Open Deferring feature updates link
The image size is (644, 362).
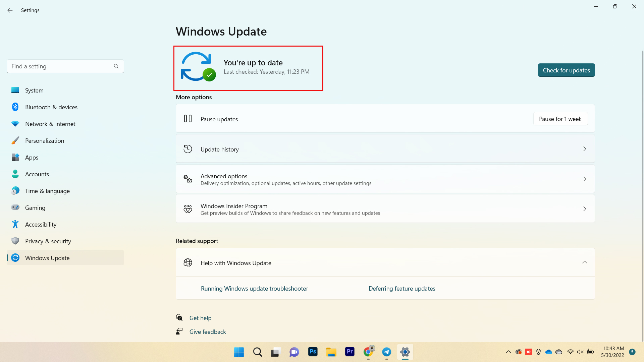pyautogui.click(x=402, y=289)
